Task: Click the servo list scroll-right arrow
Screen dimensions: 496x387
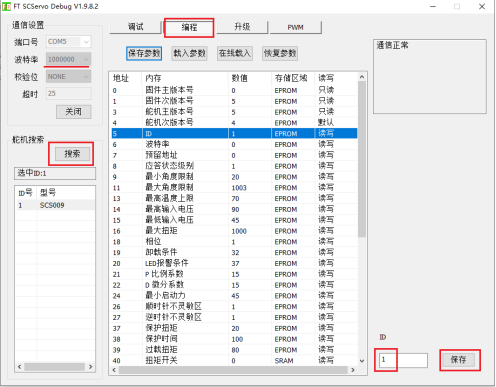Action: click(x=91, y=367)
